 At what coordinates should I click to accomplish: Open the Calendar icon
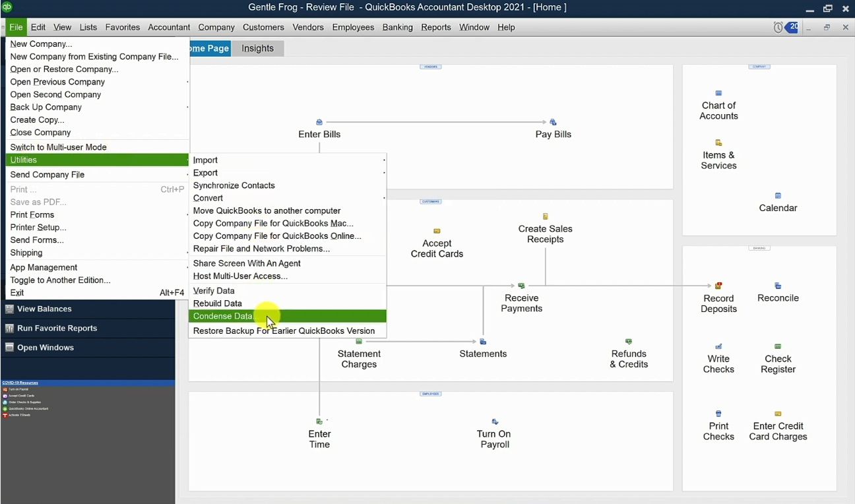pos(778,196)
